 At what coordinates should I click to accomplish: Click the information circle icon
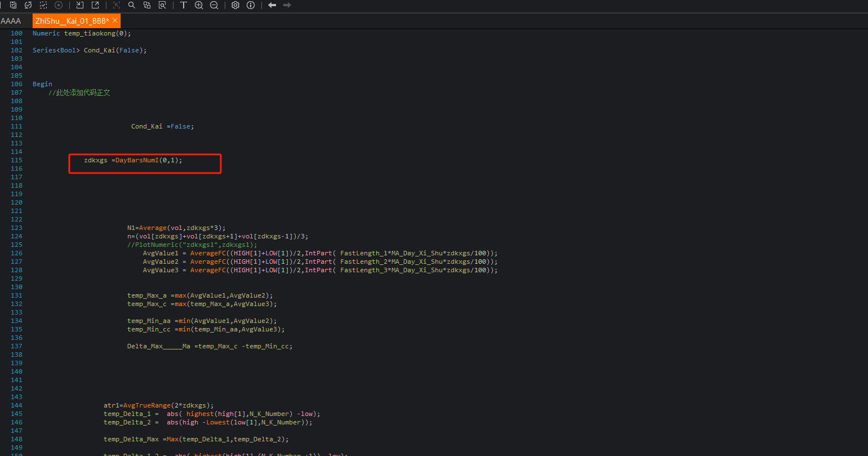(251, 5)
